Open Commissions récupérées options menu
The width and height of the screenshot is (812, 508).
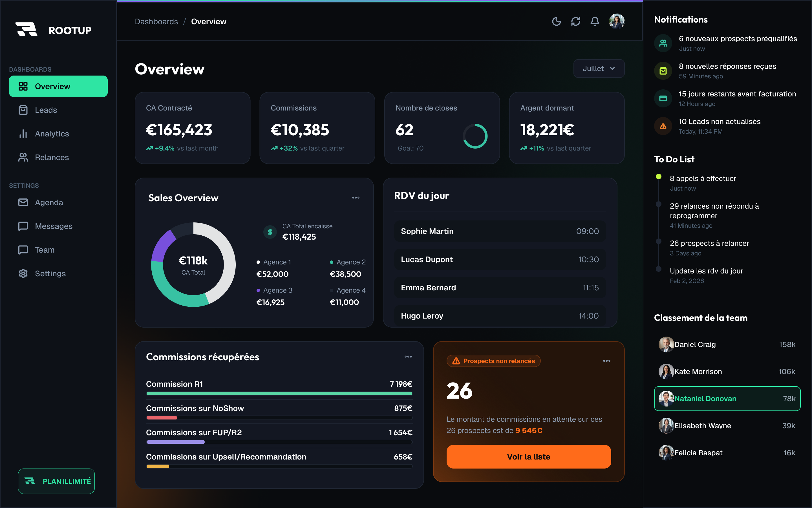(x=408, y=356)
